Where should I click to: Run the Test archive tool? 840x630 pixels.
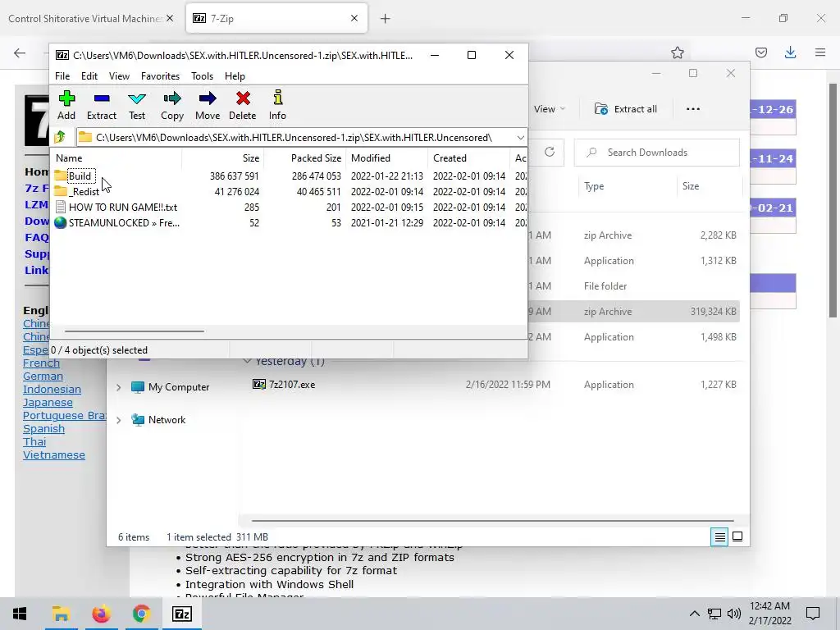point(137,106)
